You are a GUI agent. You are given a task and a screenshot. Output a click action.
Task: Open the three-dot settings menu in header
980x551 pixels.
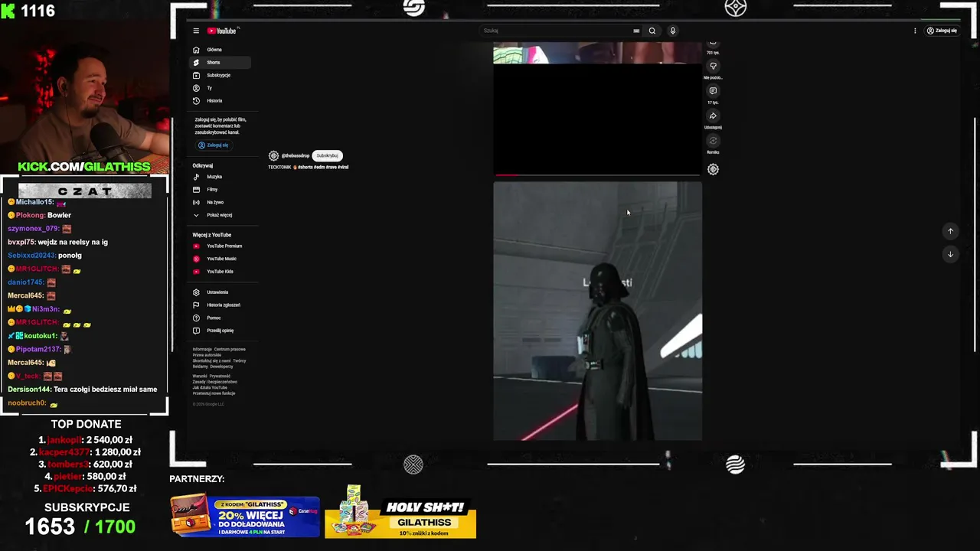pyautogui.click(x=915, y=31)
